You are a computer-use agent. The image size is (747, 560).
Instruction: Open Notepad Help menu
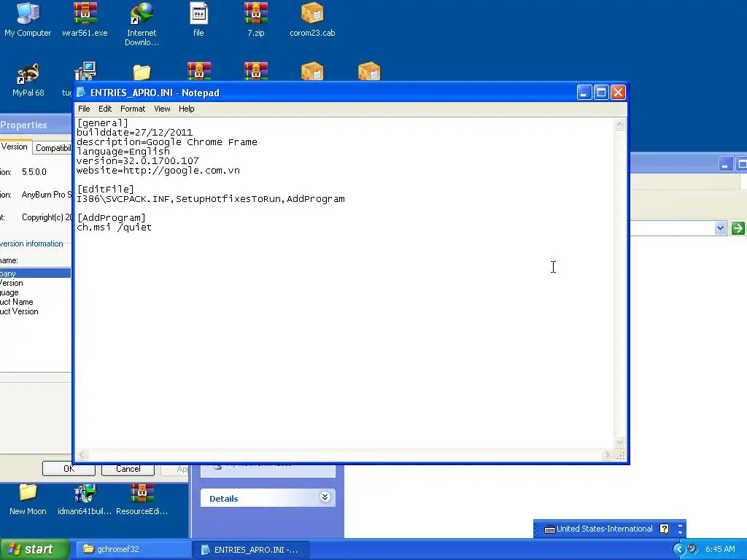click(x=186, y=109)
